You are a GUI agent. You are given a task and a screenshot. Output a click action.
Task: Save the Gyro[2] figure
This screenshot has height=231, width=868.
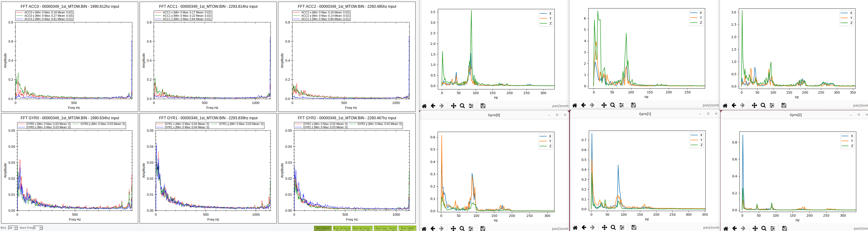[x=784, y=228]
